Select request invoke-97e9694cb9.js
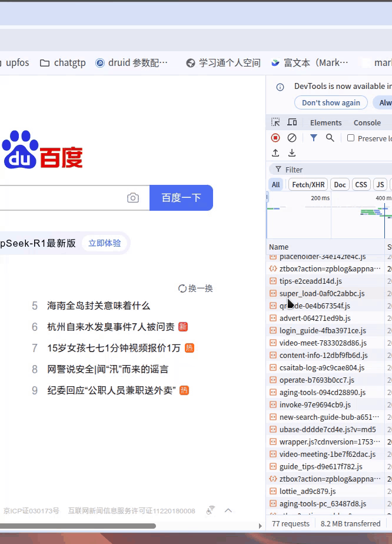 click(x=325, y=405)
